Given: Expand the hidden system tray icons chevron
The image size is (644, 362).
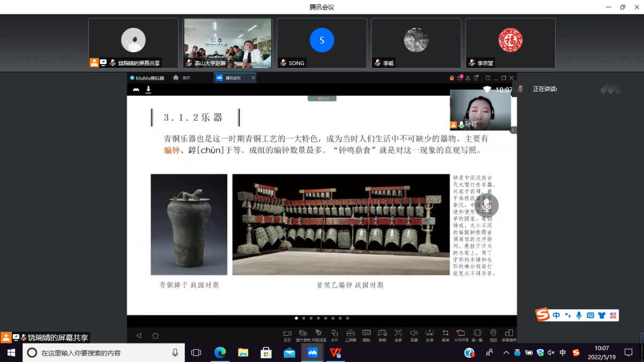Looking at the screenshot, I should pyautogui.click(x=506, y=353).
